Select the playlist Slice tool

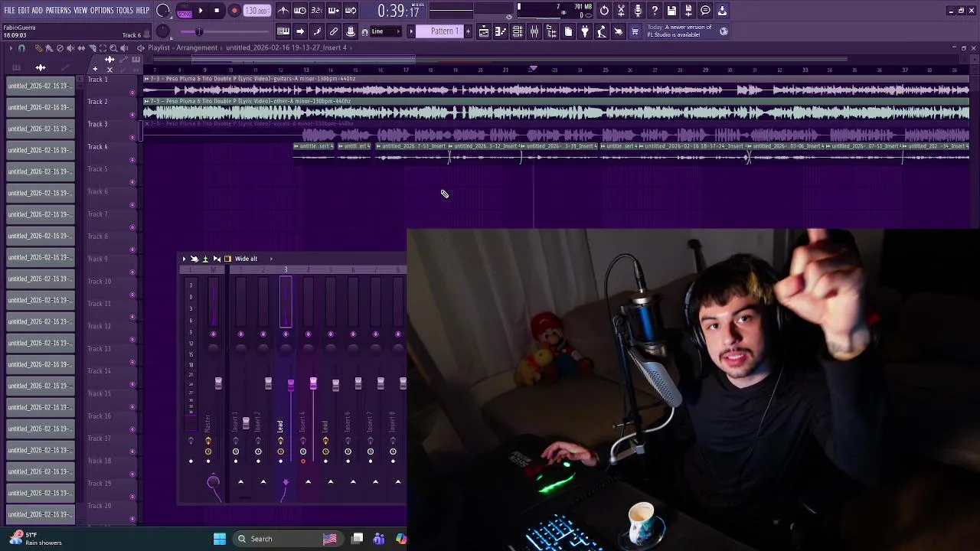(93, 48)
